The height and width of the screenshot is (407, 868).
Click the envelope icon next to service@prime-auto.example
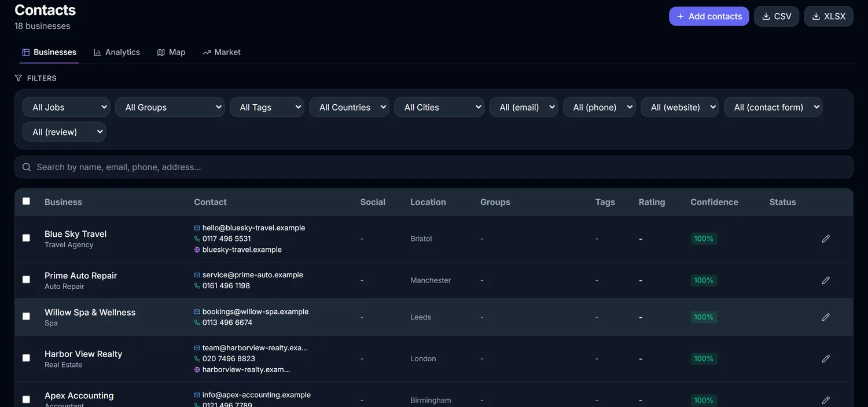click(x=197, y=275)
